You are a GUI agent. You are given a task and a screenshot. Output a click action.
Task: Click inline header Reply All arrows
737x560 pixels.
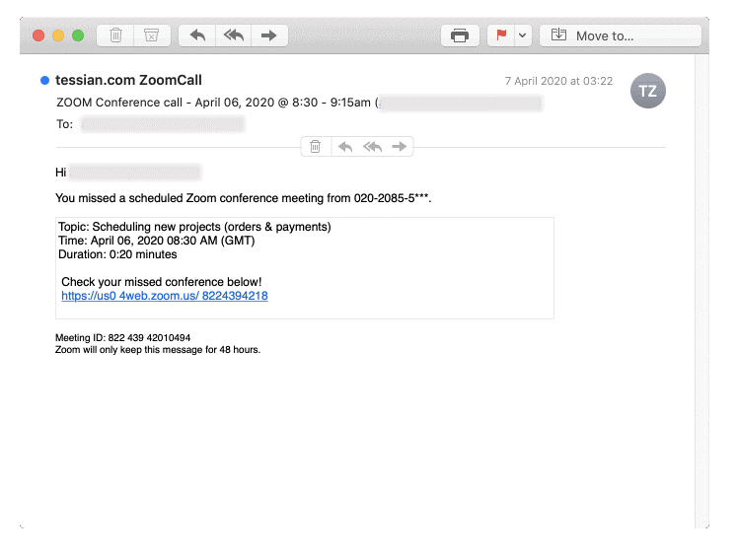point(372,147)
